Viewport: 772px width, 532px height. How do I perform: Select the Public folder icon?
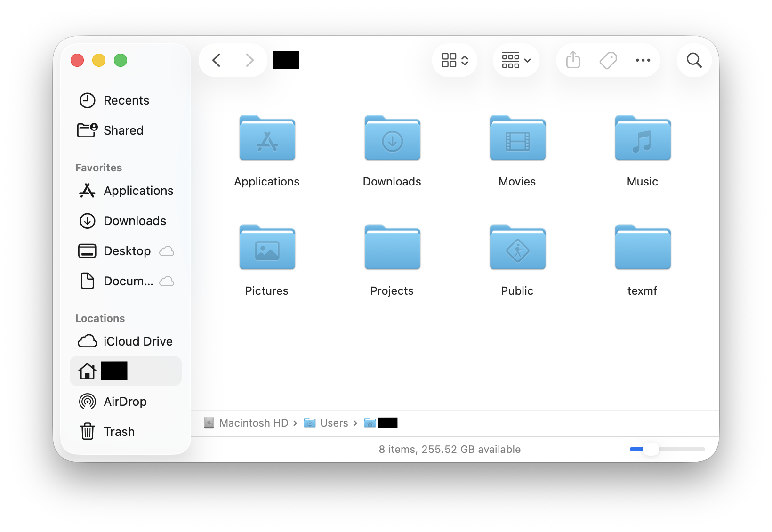coord(518,247)
